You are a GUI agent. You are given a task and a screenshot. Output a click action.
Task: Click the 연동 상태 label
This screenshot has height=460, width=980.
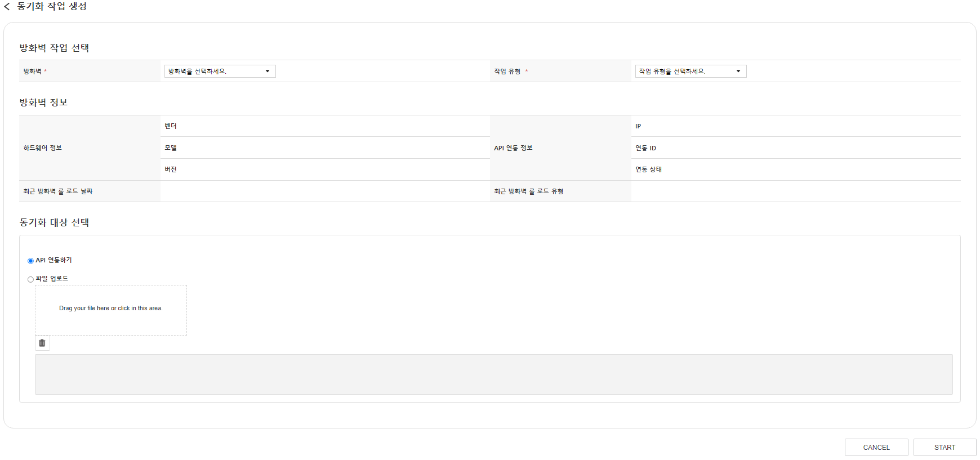pyautogui.click(x=648, y=169)
